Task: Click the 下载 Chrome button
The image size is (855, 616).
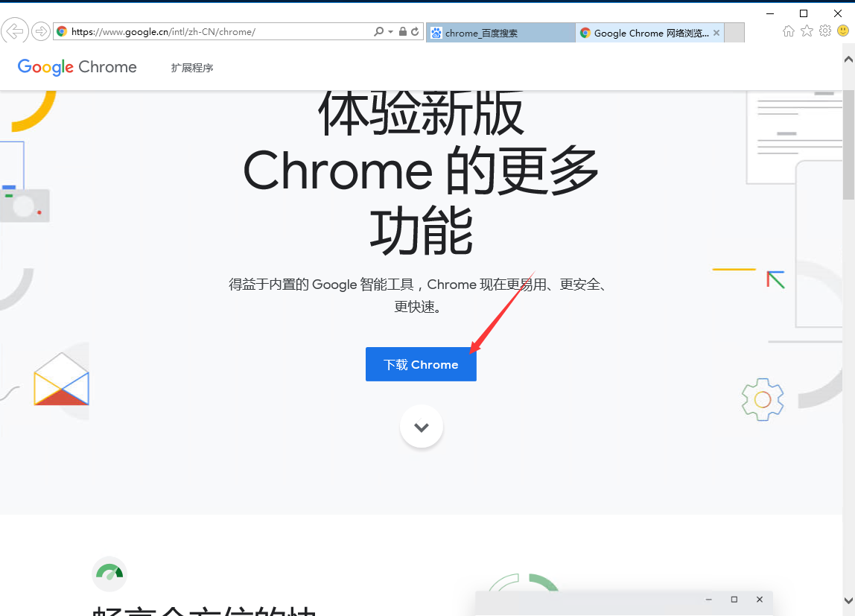Action: pyautogui.click(x=421, y=364)
